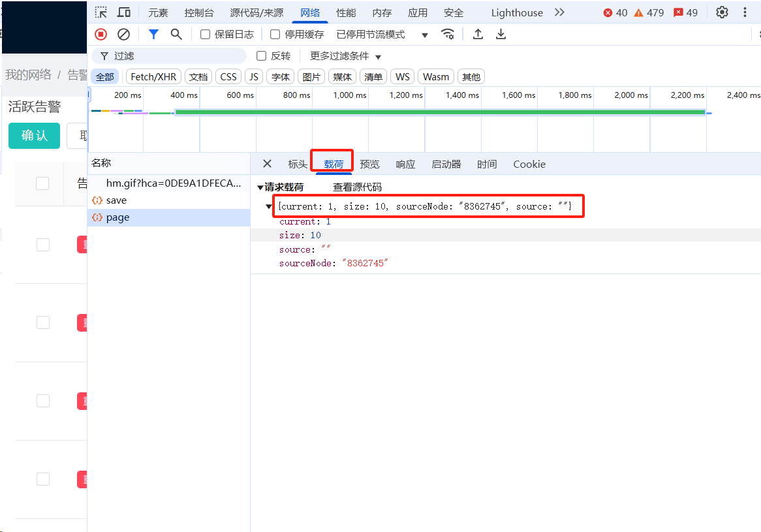Select the Cookie tab
Screen dimensions: 761x532
pos(529,164)
